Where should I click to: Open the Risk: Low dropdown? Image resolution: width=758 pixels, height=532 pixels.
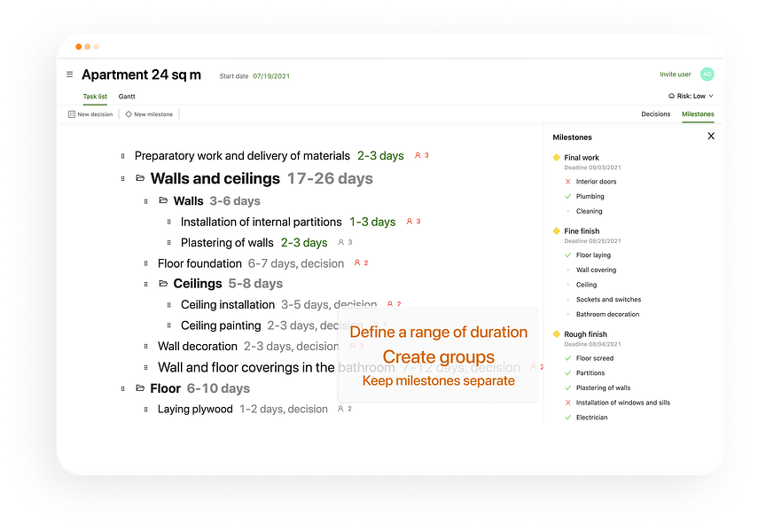pos(691,96)
